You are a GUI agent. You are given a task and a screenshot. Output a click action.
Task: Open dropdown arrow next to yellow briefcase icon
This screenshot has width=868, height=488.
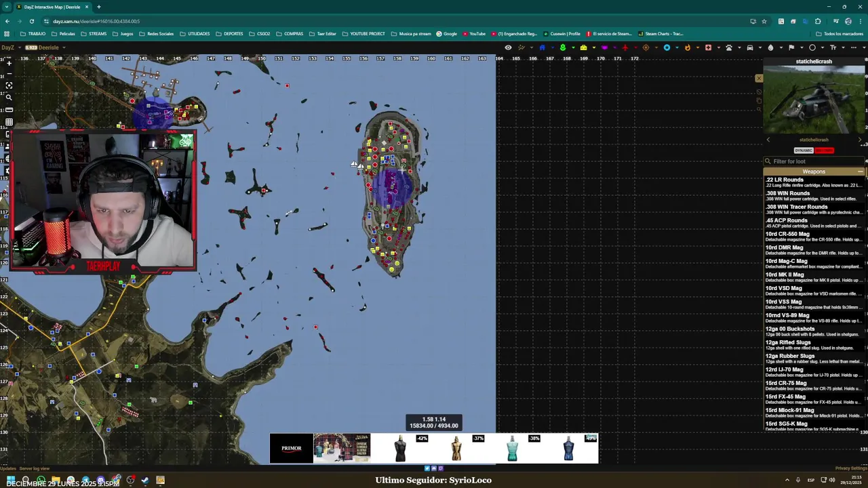pyautogui.click(x=594, y=47)
